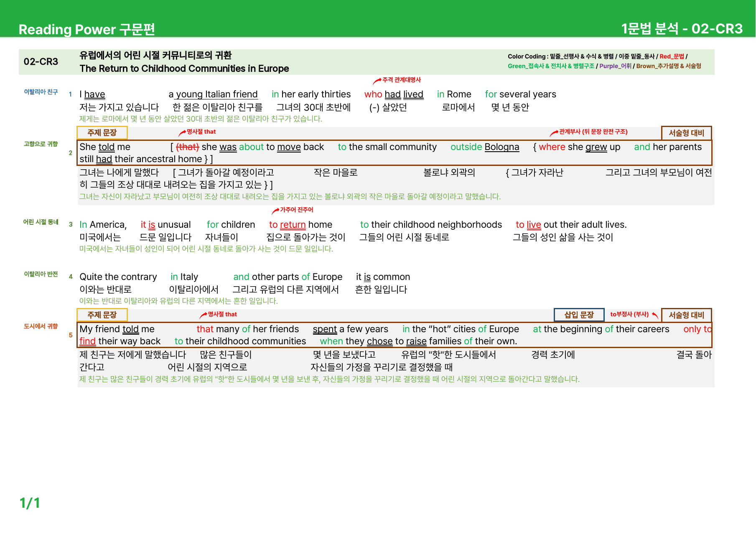The width and height of the screenshot is (756, 534).
Task: Click the side label '이탈리아 반전'
Action: (x=41, y=274)
